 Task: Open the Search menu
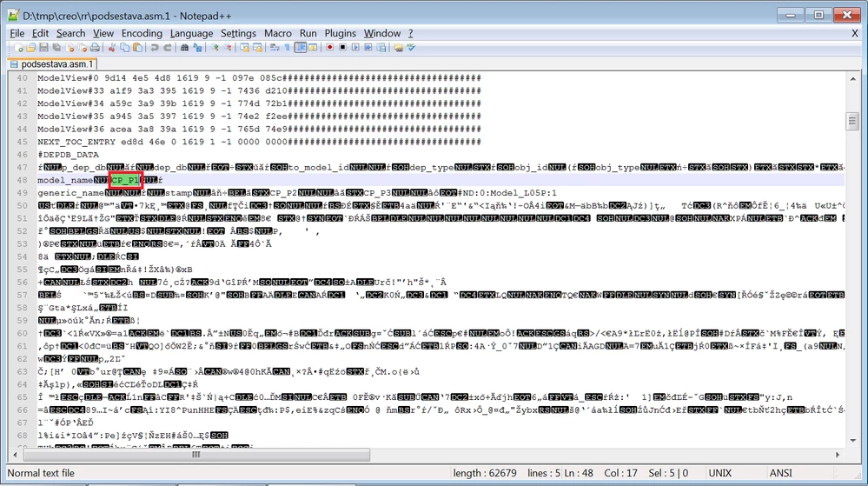pos(71,33)
